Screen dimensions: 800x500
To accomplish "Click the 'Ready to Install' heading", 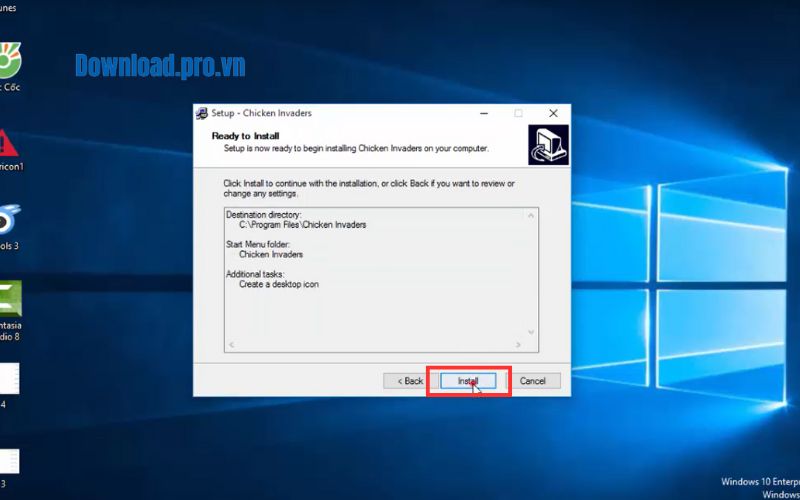I will click(x=245, y=136).
